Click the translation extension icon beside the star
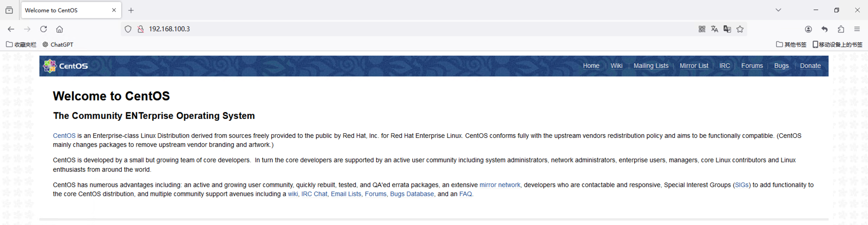The image size is (868, 225). click(727, 29)
